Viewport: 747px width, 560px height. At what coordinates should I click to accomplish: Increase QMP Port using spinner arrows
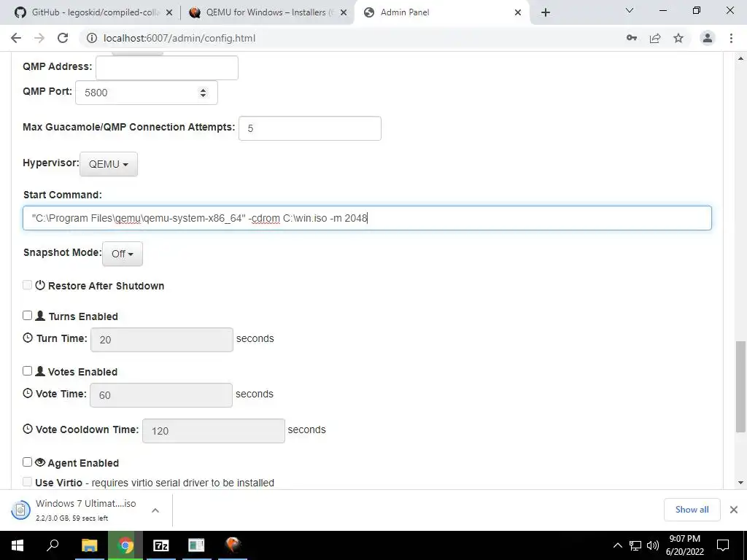point(204,90)
